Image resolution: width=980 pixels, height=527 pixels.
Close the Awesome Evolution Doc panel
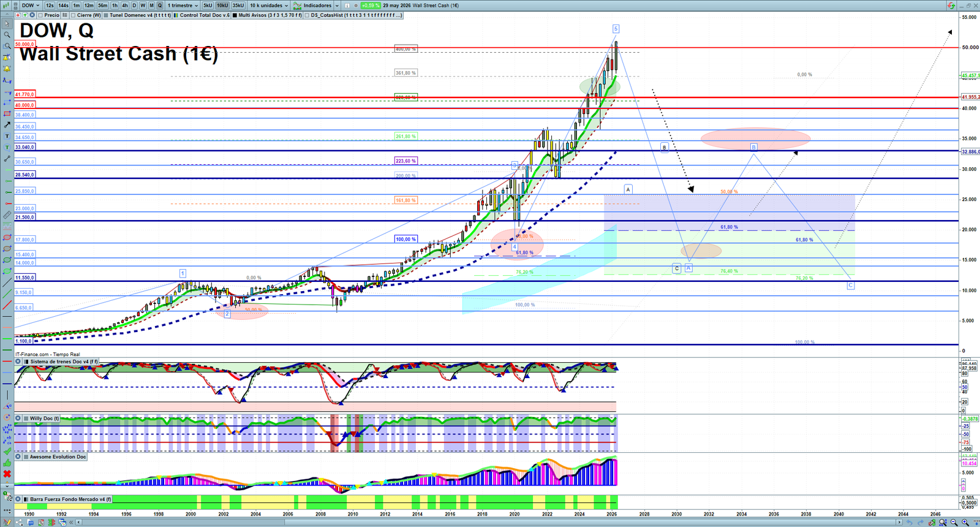[x=18, y=457]
